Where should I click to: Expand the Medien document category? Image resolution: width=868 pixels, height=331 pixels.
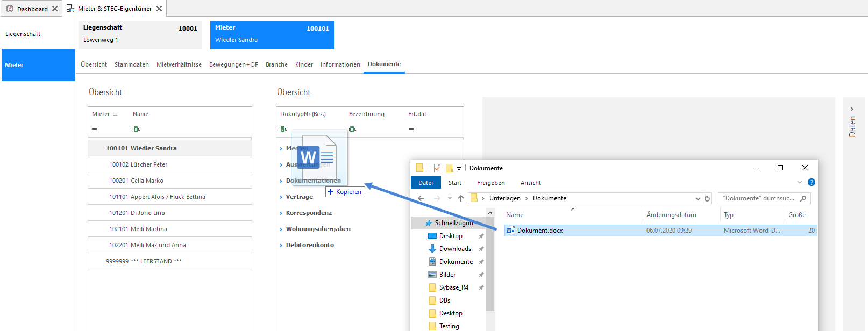[281, 149]
